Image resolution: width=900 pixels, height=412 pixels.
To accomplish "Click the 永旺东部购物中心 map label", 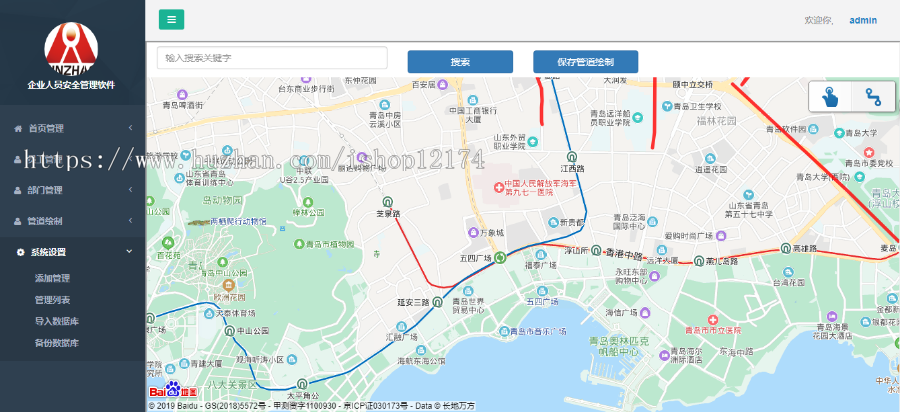I will pos(631,276).
